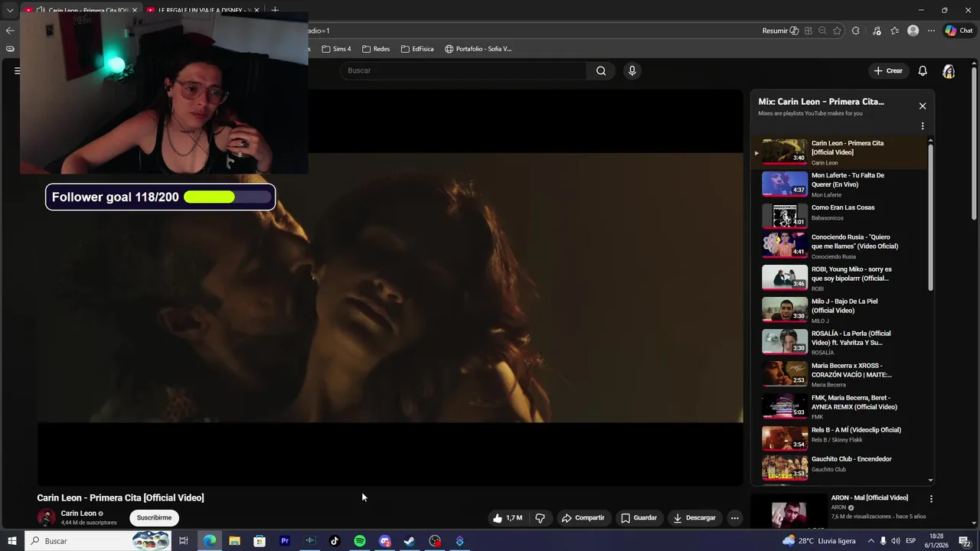This screenshot has width=980, height=551.
Task: Open Microsoft Store from the taskbar
Action: [260, 541]
